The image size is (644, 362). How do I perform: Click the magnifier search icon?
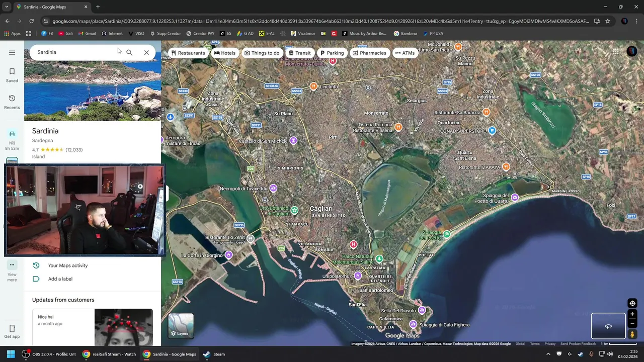point(129,52)
